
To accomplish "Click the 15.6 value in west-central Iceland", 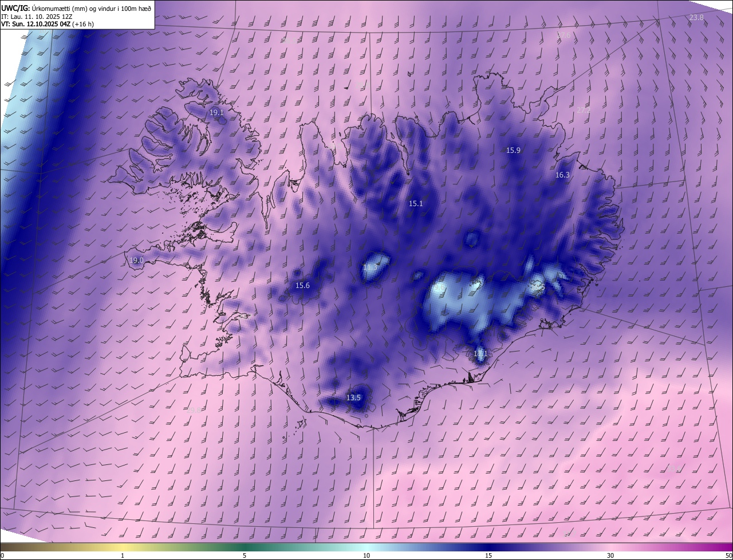I will point(302,286).
